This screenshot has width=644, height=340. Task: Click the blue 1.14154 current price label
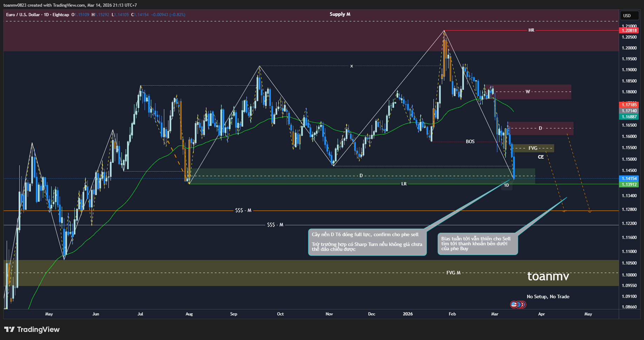(x=629, y=179)
